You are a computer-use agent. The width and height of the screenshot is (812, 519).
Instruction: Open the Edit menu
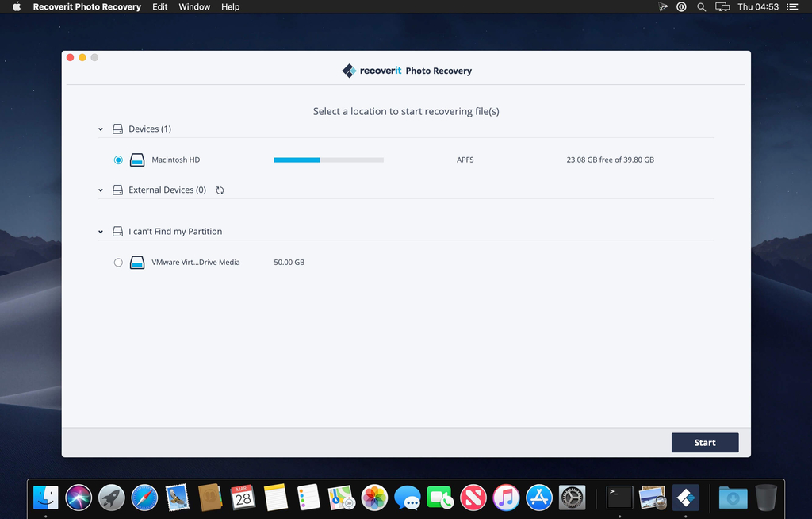tap(159, 6)
